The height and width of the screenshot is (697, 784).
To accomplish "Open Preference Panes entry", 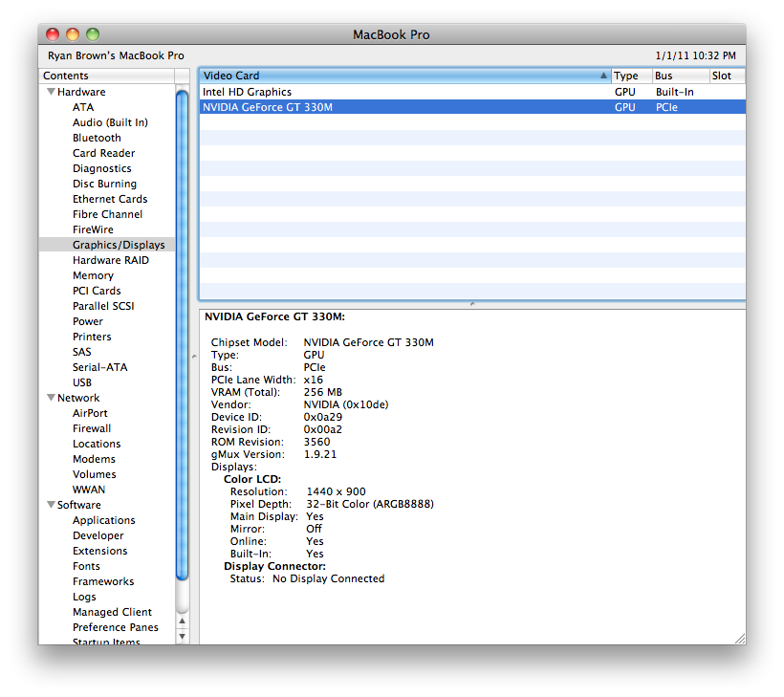I will pos(116,627).
